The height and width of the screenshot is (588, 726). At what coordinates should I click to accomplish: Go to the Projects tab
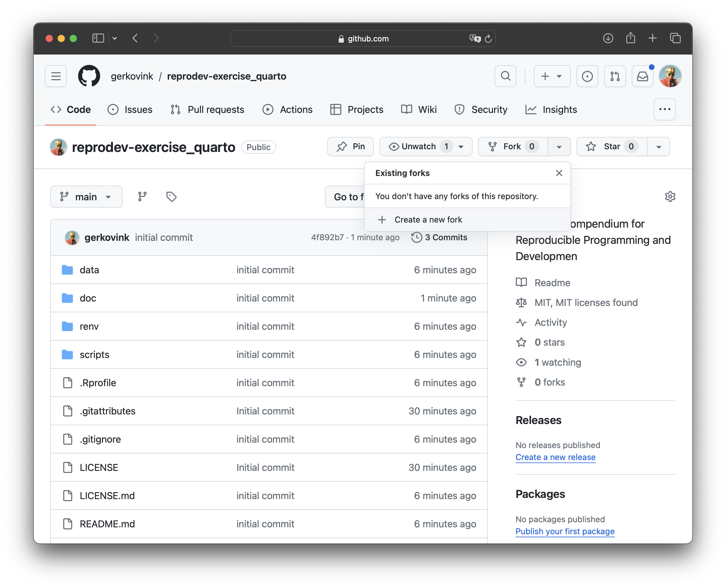click(357, 109)
